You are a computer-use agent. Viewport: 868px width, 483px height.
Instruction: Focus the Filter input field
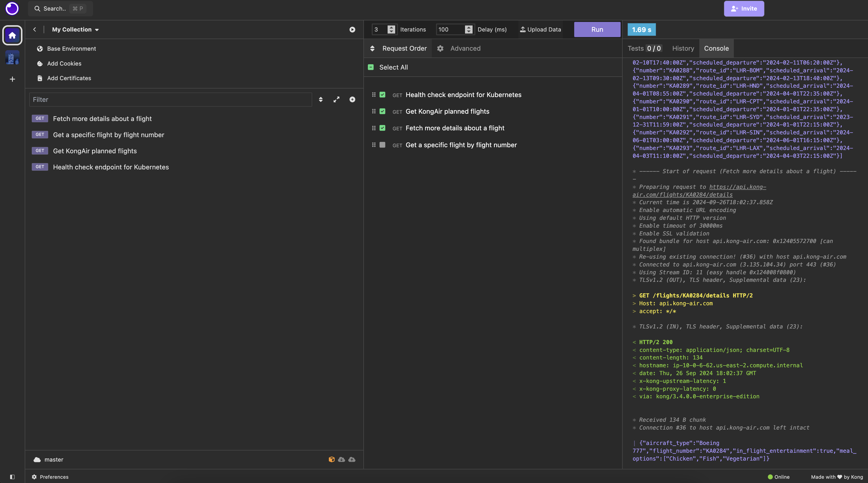click(170, 99)
